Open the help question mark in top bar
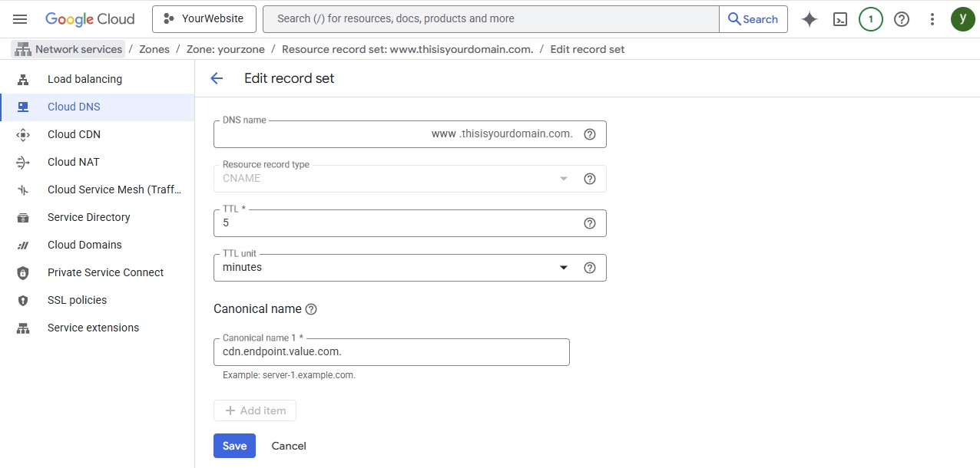Image resolution: width=980 pixels, height=468 pixels. [x=902, y=19]
